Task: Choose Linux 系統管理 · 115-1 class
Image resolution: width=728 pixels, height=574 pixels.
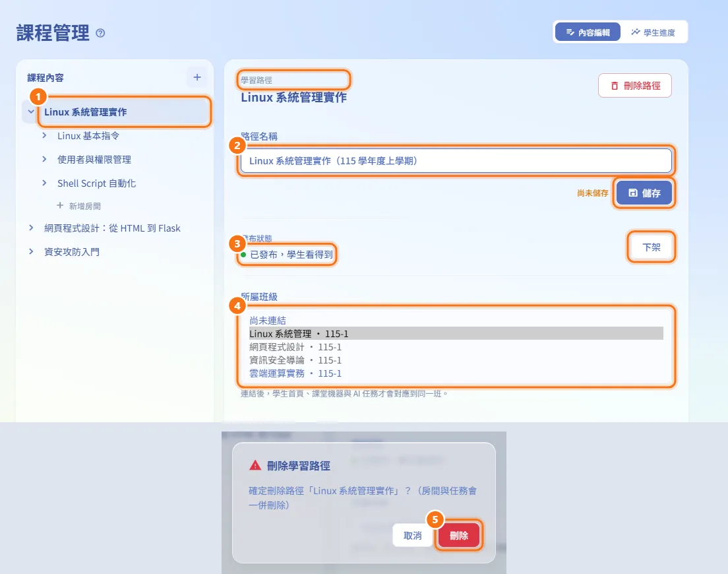Action: pos(456,333)
